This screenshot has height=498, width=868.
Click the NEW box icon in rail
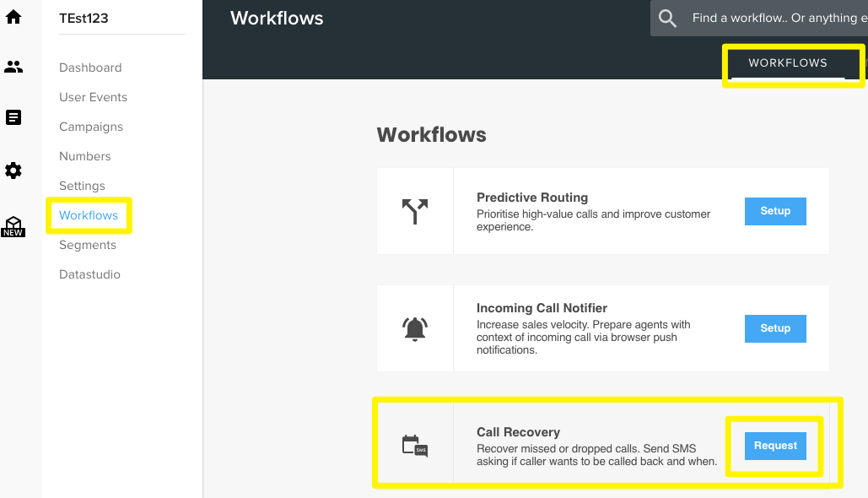[13, 226]
